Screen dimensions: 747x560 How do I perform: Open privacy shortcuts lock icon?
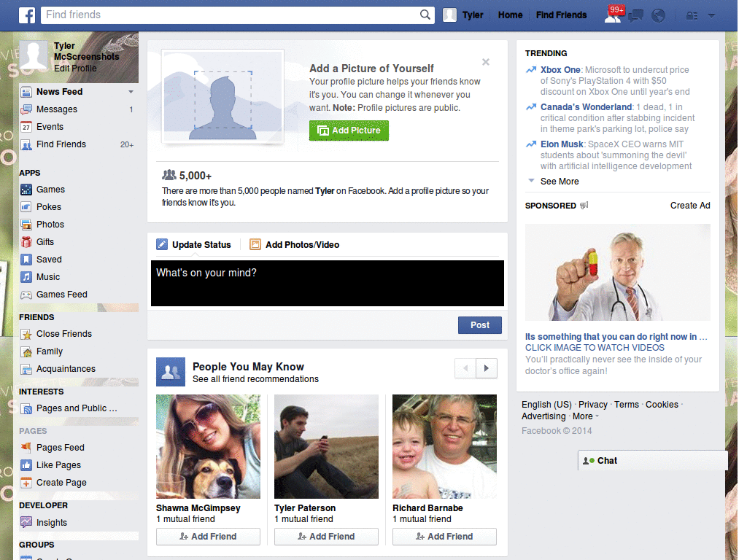click(692, 16)
